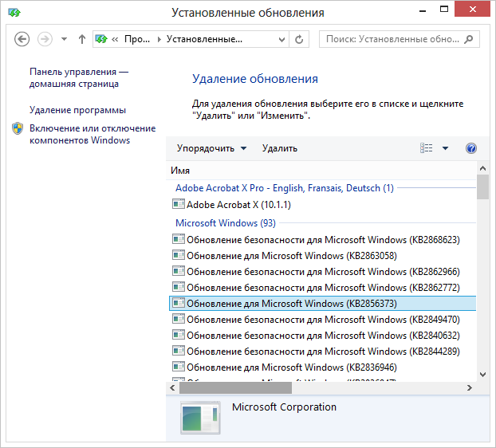
Task: Click the vertical scrollbar down arrow
Action: (482, 375)
